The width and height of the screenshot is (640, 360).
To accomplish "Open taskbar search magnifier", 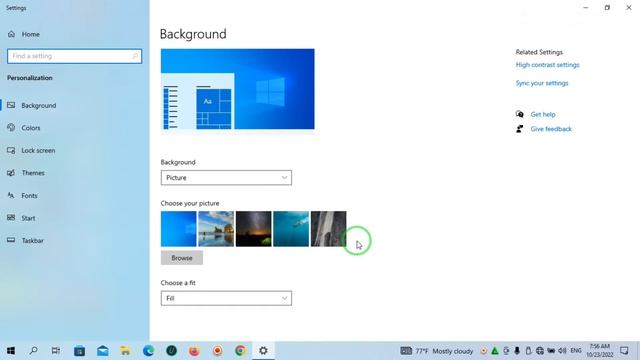I will coord(33,351).
